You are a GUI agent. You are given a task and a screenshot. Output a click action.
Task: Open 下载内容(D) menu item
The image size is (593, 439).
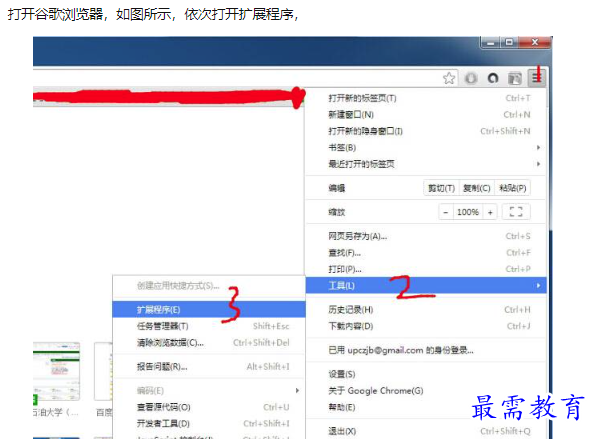pos(425,326)
